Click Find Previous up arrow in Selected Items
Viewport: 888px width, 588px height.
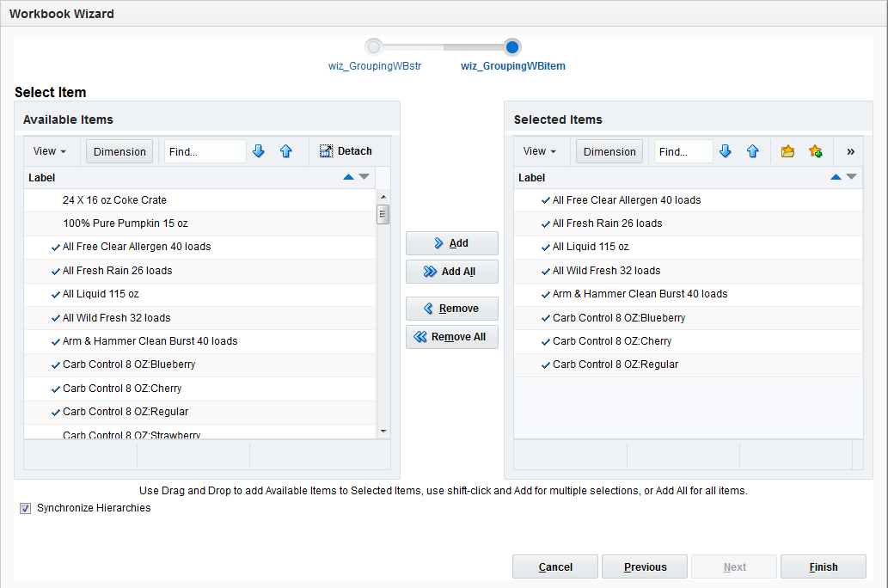click(753, 151)
